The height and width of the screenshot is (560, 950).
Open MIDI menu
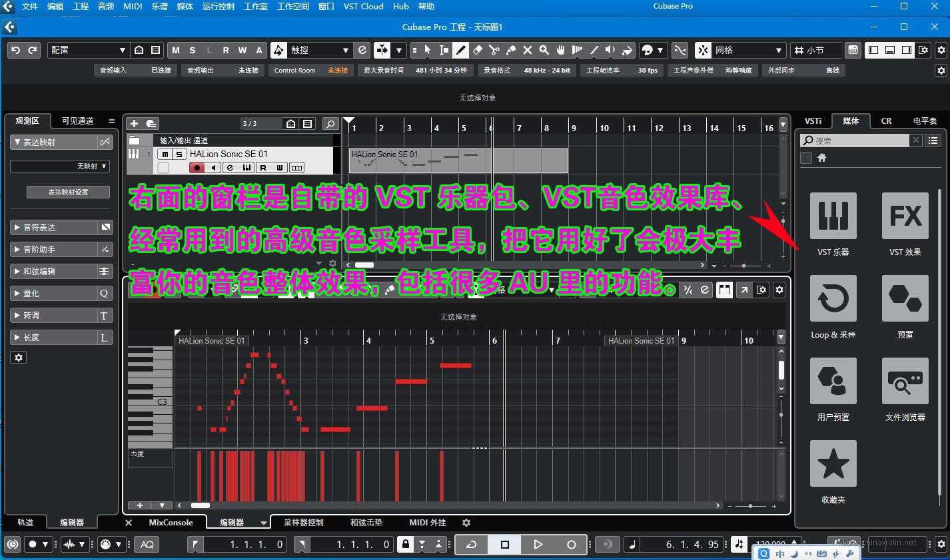click(x=133, y=6)
